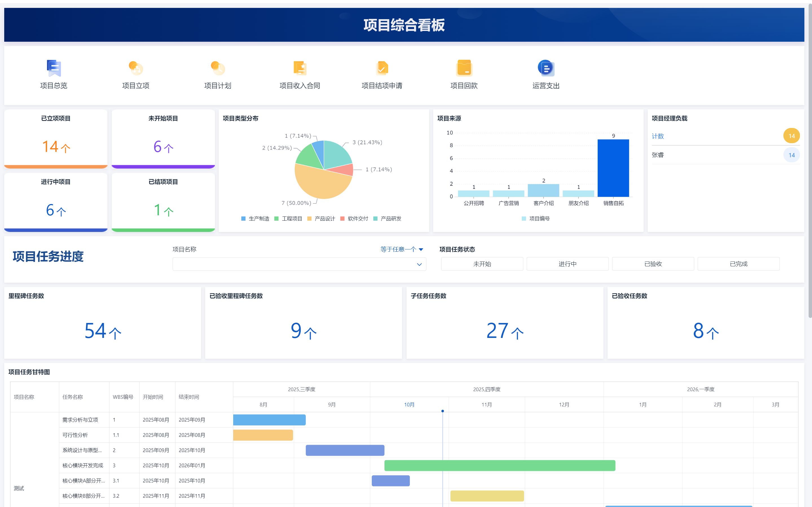Select the 已验收 status button
Screen dimensions: 812x507
tap(653, 264)
